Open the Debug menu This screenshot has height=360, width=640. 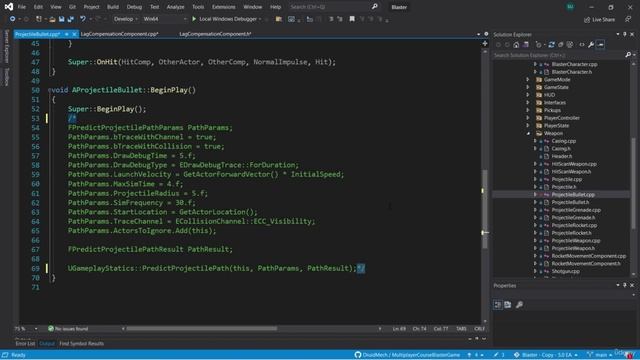coord(134,7)
